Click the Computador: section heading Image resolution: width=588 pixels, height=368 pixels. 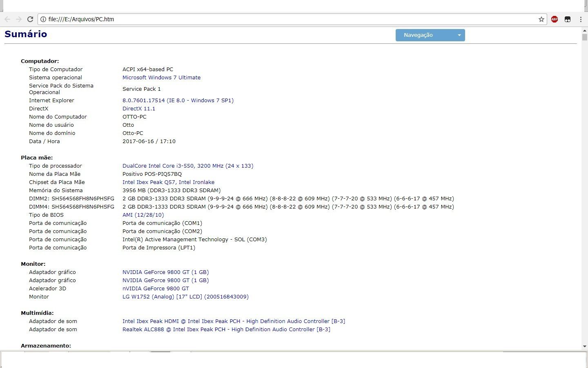(40, 61)
